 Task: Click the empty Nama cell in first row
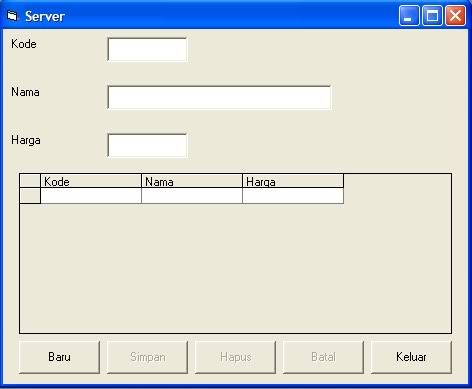click(x=192, y=196)
